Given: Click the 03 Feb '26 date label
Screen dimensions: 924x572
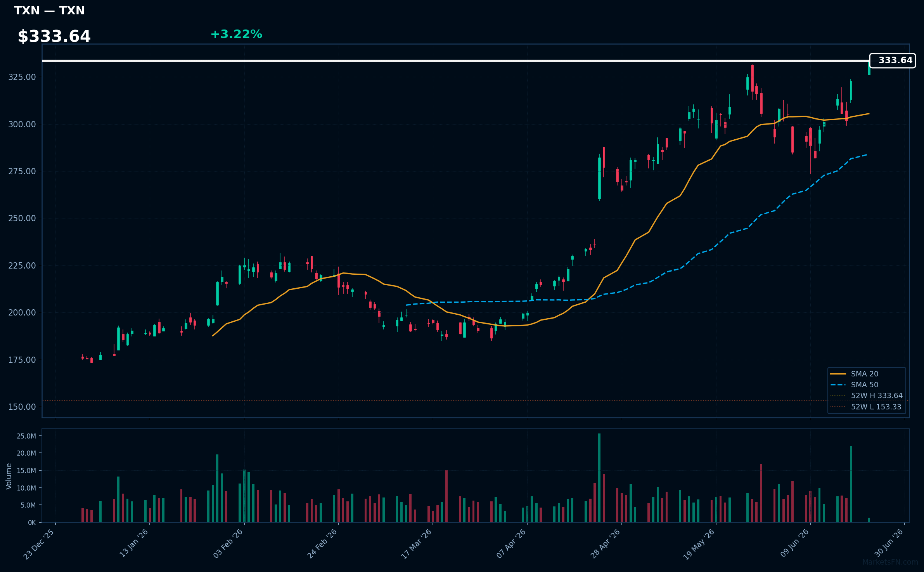Looking at the screenshot, I should [x=228, y=544].
